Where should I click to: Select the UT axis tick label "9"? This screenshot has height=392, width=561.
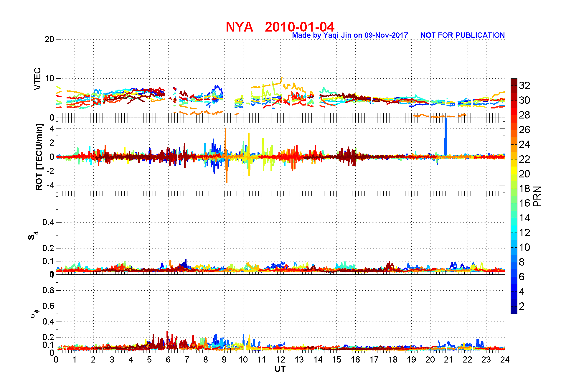[x=224, y=360]
